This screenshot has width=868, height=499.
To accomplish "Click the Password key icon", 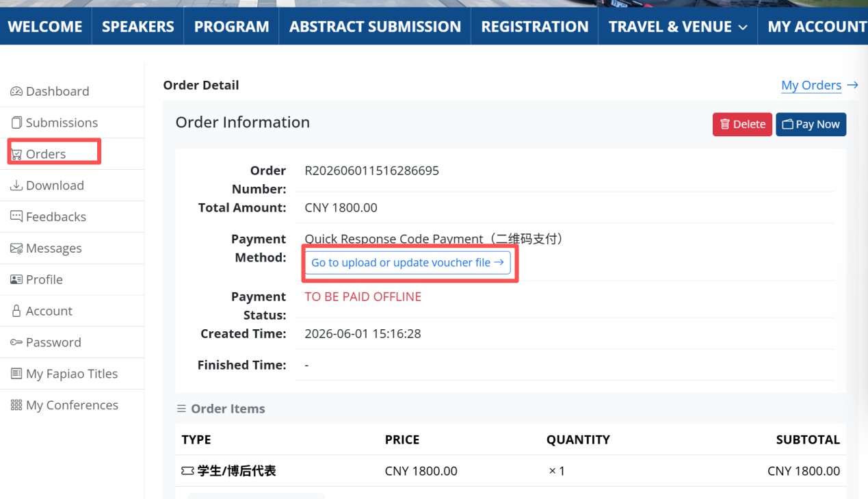I will coord(16,342).
